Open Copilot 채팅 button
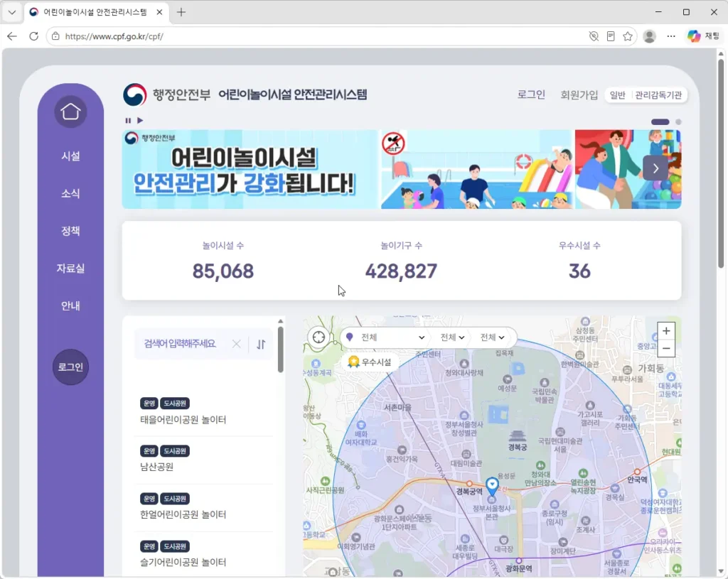This screenshot has width=728, height=579. [703, 36]
